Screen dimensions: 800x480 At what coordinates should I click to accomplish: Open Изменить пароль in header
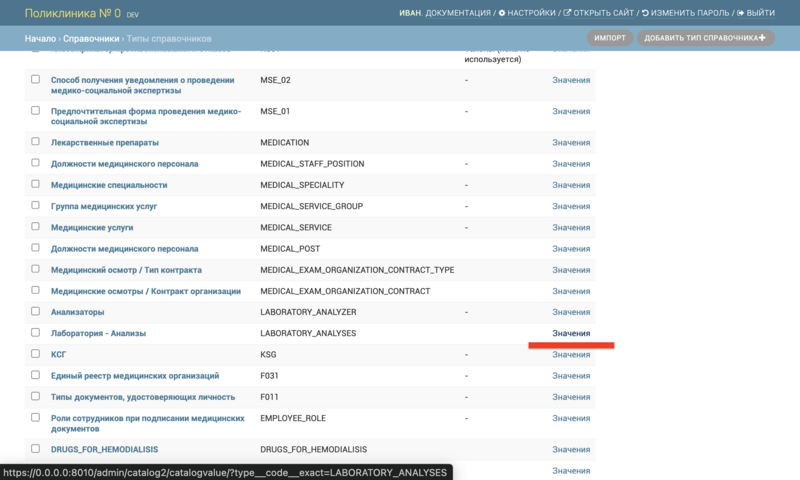686,13
